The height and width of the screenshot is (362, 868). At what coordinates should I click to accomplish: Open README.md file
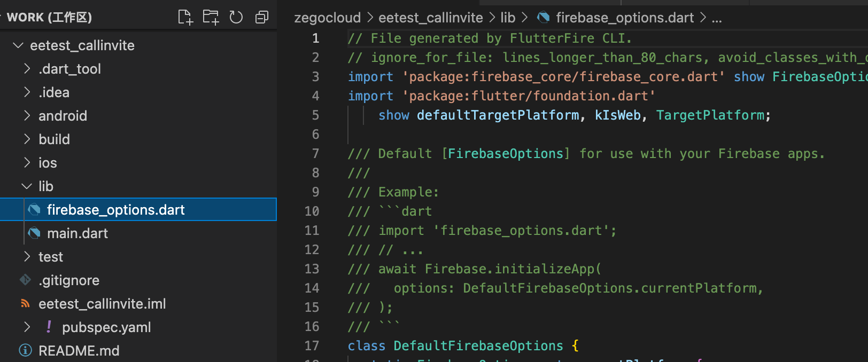138,351
